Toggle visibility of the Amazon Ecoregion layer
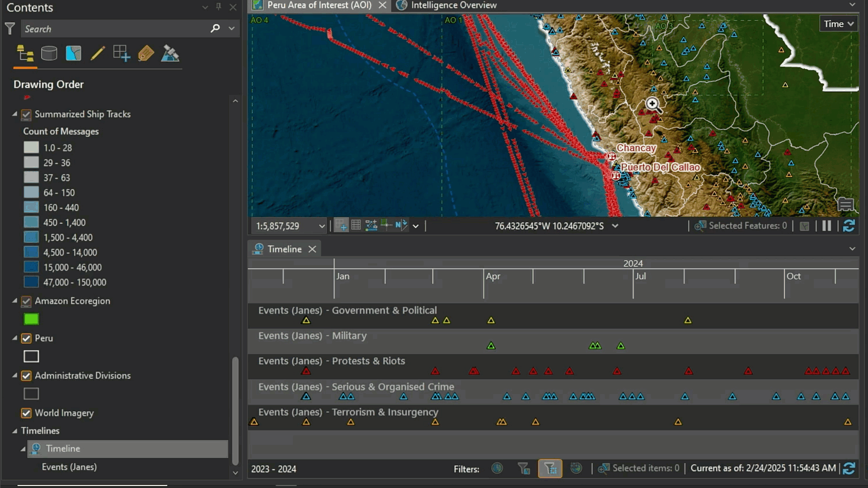This screenshot has width=868, height=488. pos(26,301)
